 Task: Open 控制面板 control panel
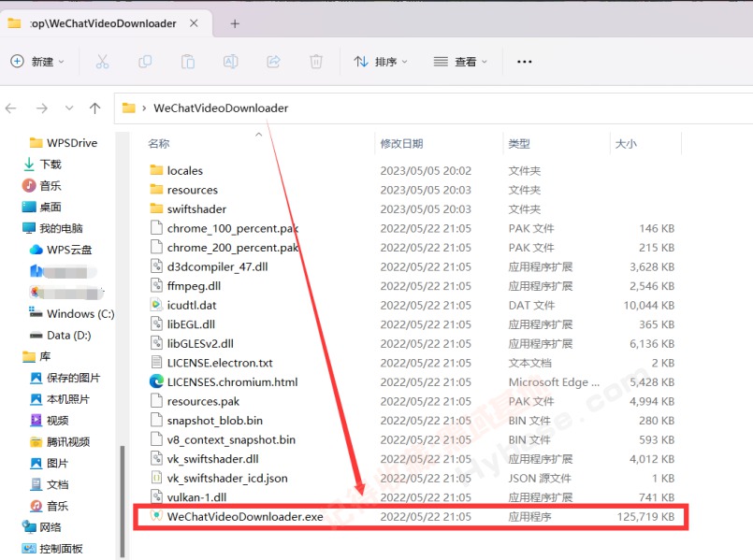(x=52, y=549)
